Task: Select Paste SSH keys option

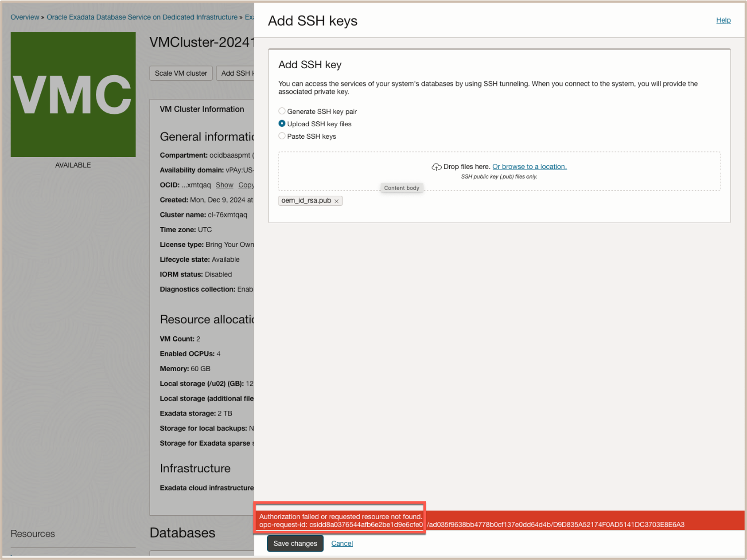Action: point(282,136)
